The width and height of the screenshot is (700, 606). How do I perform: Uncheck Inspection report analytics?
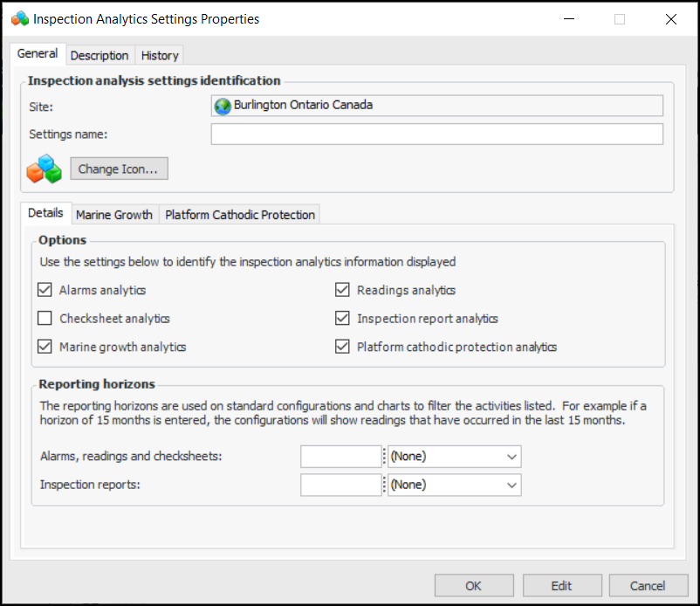pyautogui.click(x=343, y=319)
